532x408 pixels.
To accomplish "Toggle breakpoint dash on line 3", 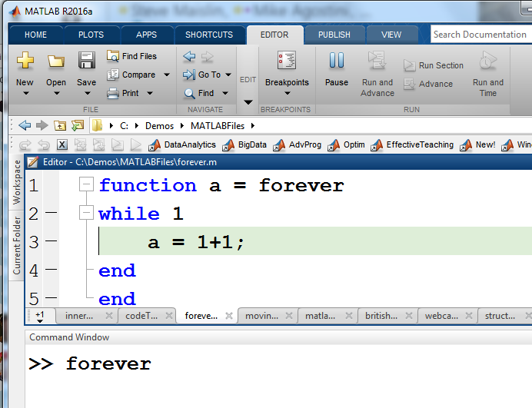I will (51, 243).
